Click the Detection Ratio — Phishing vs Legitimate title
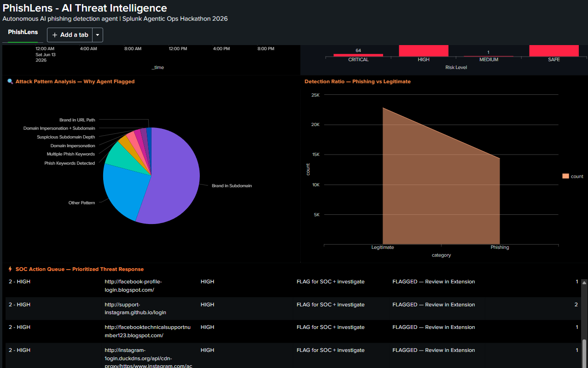The height and width of the screenshot is (368, 588). click(x=357, y=81)
